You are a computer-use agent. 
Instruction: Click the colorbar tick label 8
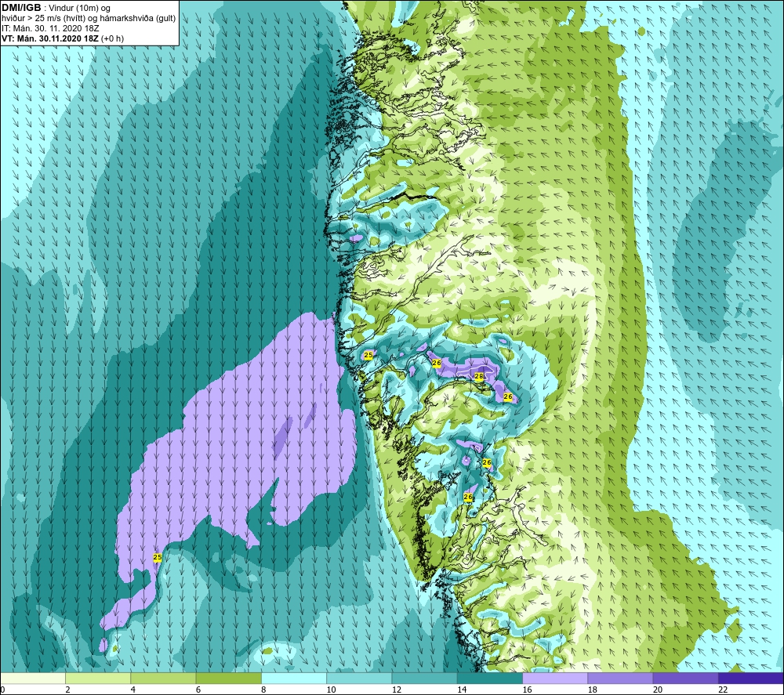click(263, 690)
